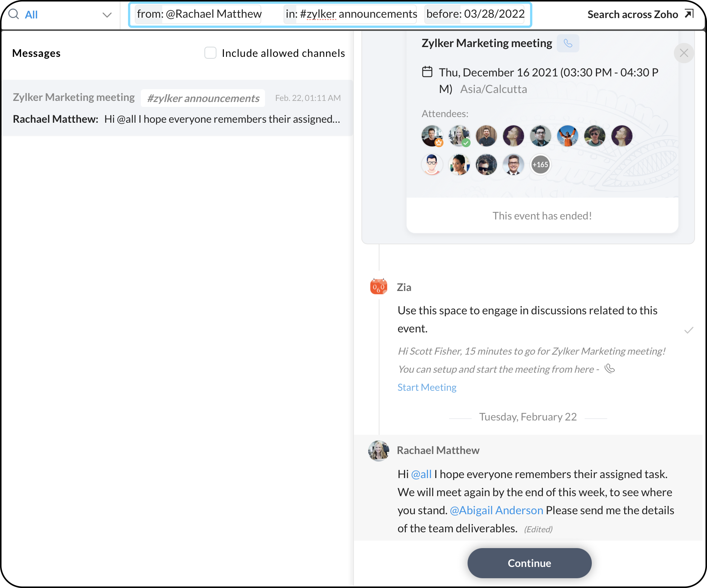Click the search magnifier icon
Image resolution: width=707 pixels, height=588 pixels.
click(14, 14)
